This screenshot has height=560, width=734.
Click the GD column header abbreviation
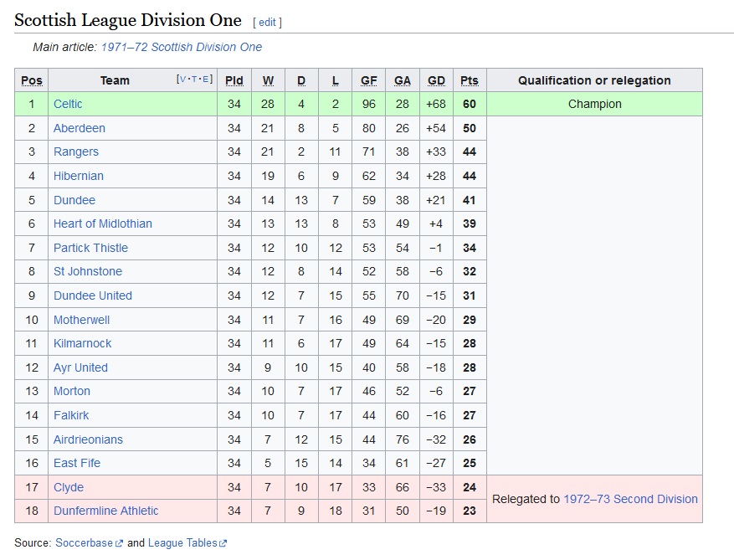coord(436,80)
